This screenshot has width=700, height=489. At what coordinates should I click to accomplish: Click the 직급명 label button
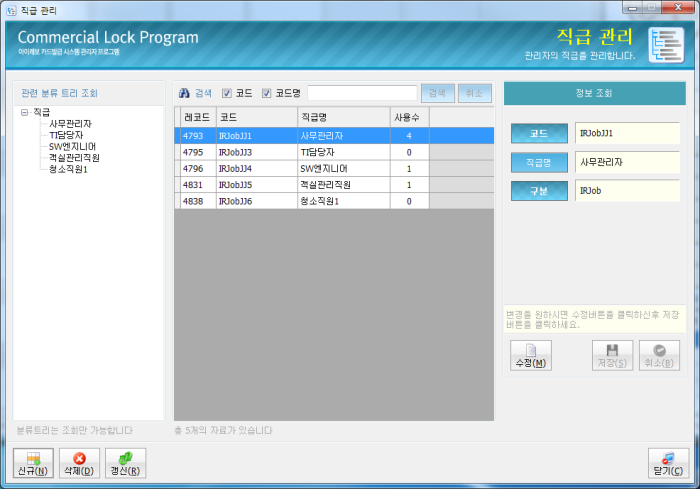point(539,161)
